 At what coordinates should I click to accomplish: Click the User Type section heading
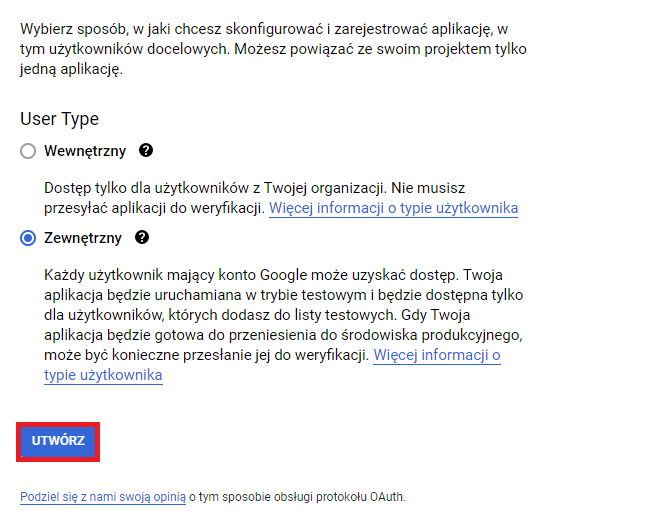(x=59, y=119)
